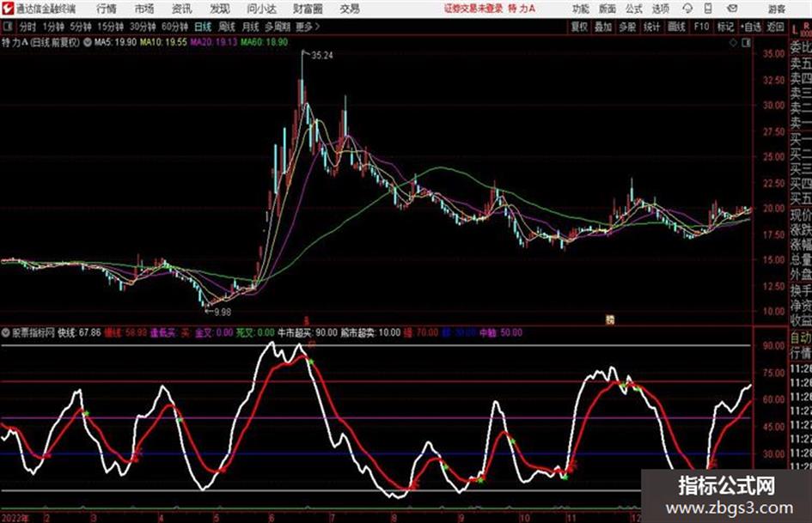
Task: Click the 股票指标网 indicator name
Action: click(x=34, y=332)
